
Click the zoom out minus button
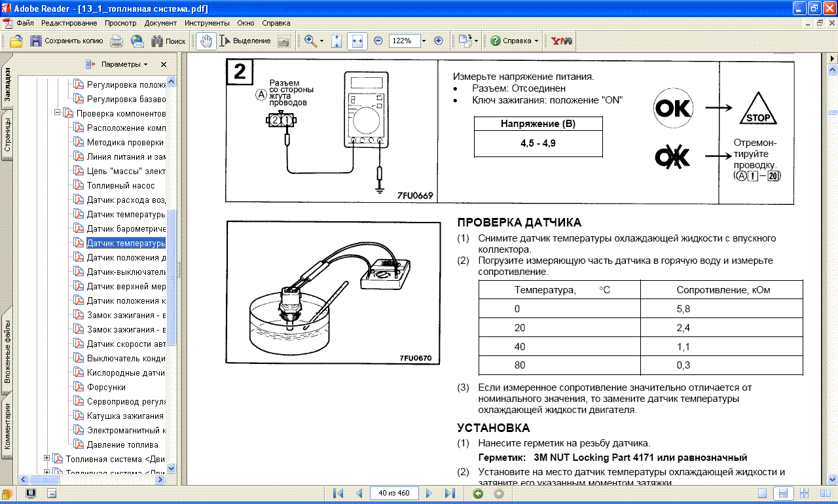coord(378,41)
